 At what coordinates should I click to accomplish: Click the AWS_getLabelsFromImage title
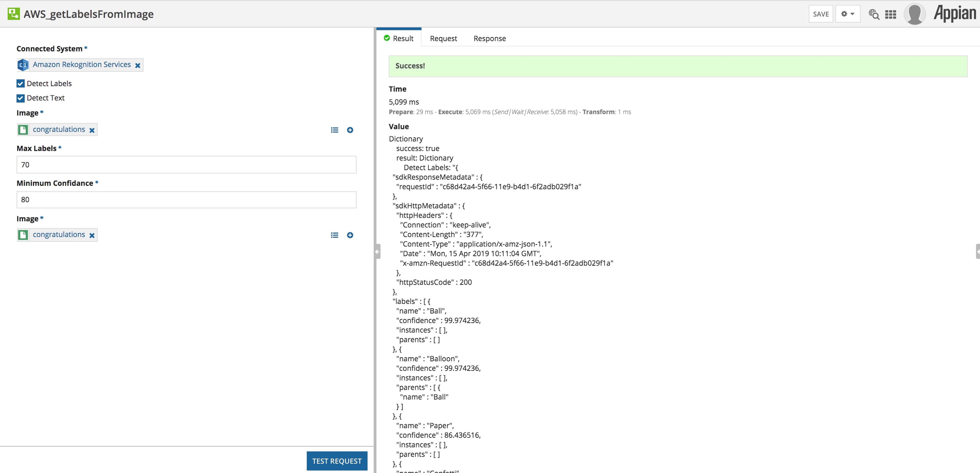pos(89,14)
